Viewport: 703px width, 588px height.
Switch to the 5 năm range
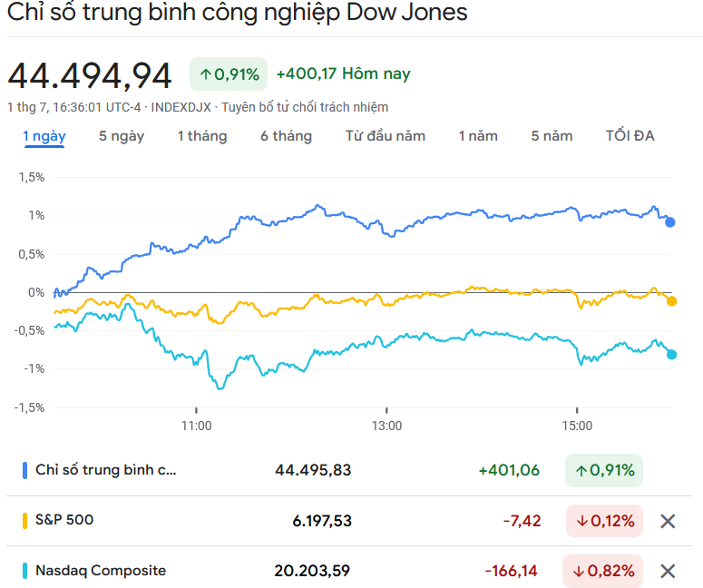point(552,136)
